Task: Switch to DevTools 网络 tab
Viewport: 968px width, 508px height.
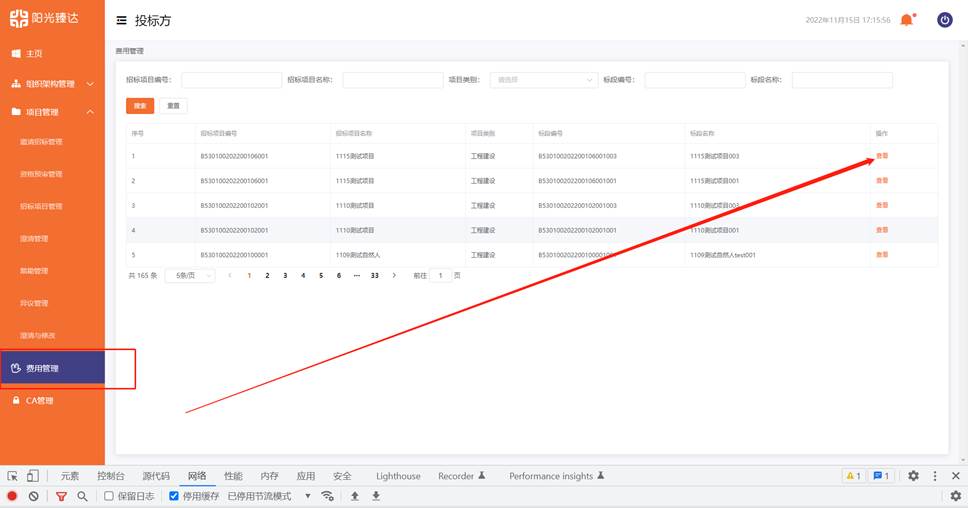Action: coord(197,476)
